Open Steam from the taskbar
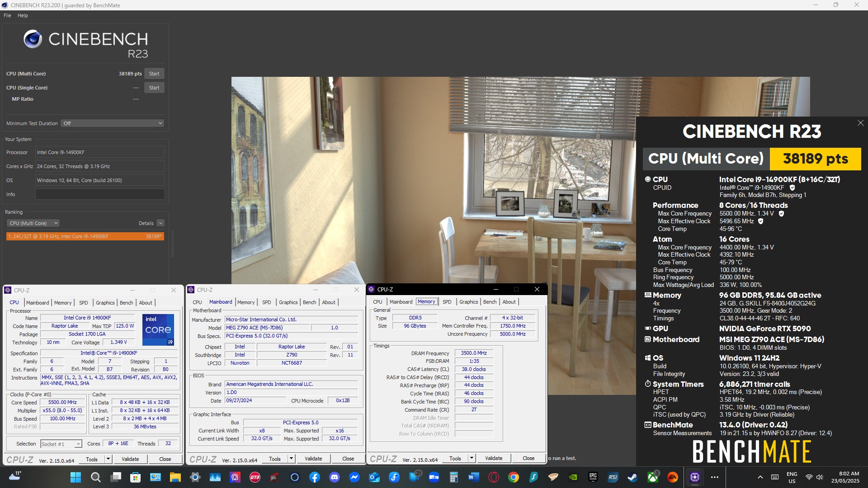 632,477
